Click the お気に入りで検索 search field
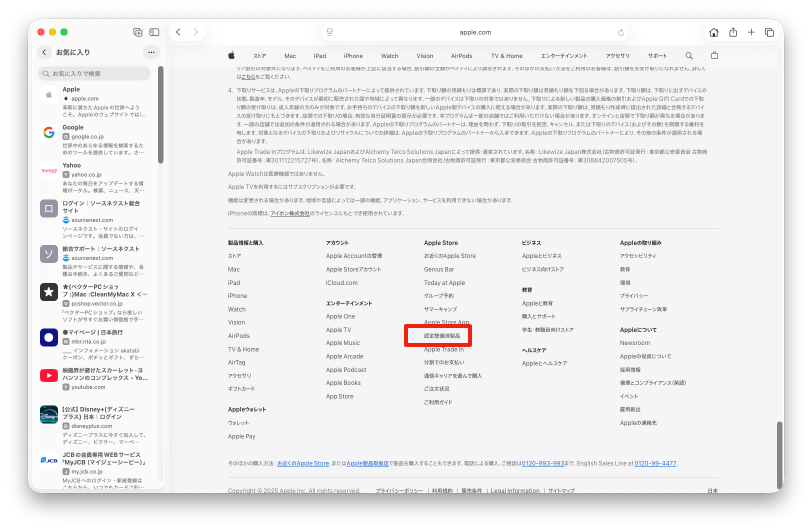The height and width of the screenshot is (530, 812). click(94, 73)
